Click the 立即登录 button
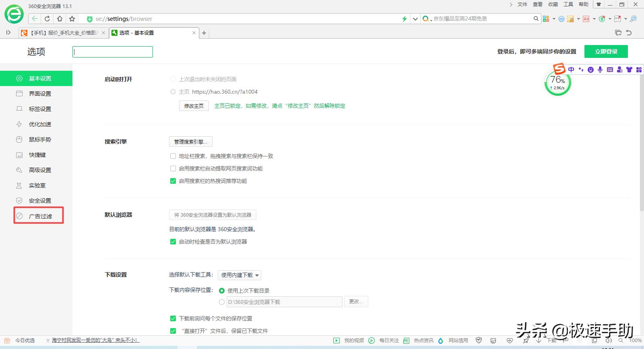This screenshot has width=644, height=349. tap(606, 51)
